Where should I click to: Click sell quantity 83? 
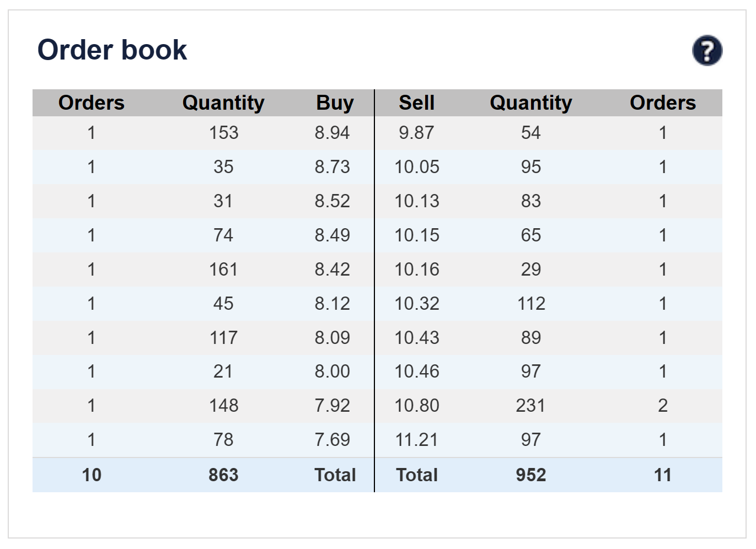point(531,201)
